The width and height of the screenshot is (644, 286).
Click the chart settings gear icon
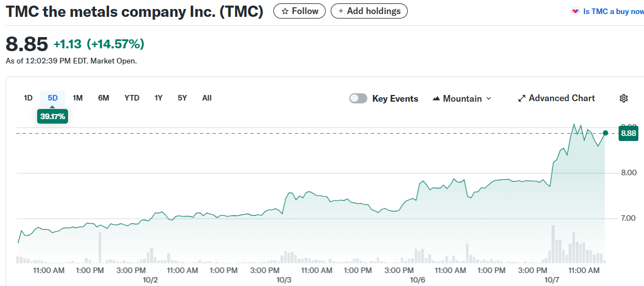pyautogui.click(x=623, y=98)
